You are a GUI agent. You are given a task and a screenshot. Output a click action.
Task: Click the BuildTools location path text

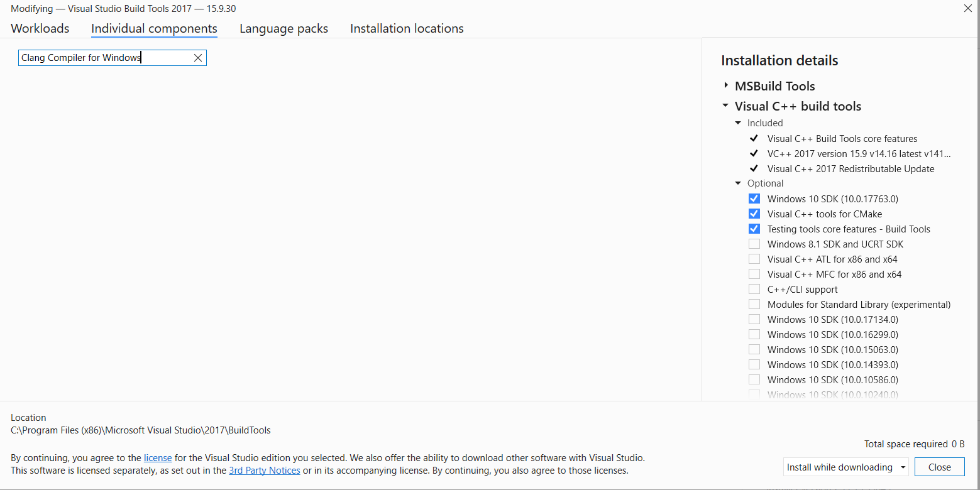click(141, 430)
